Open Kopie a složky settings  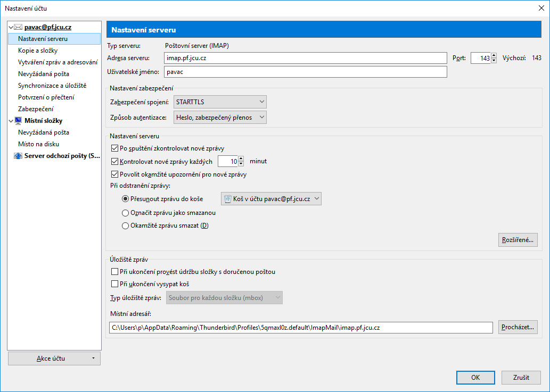tap(38, 51)
